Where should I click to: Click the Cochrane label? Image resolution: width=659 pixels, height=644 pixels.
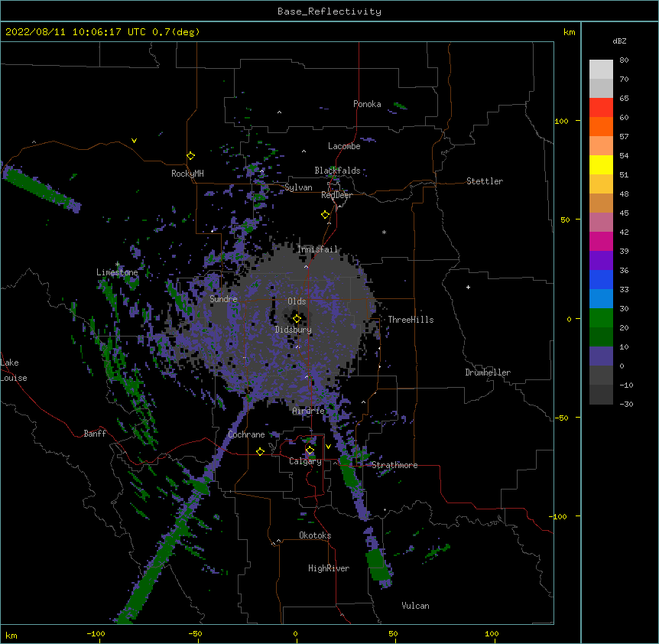coord(246,434)
